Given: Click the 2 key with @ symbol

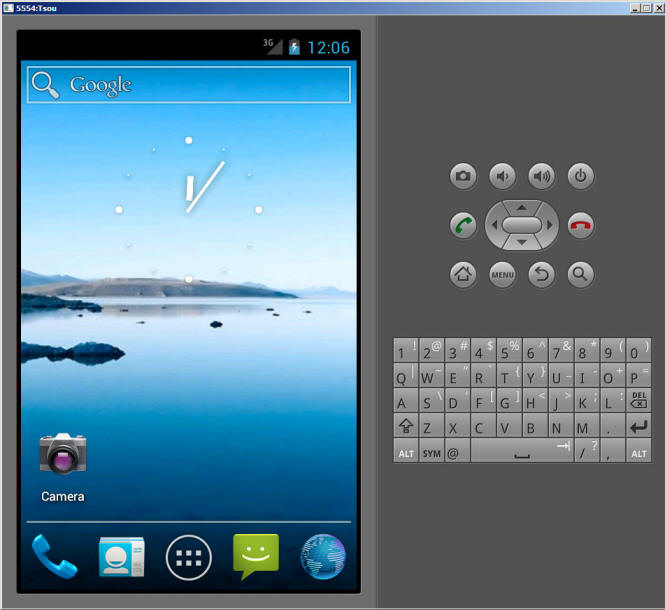Looking at the screenshot, I should click(x=432, y=350).
